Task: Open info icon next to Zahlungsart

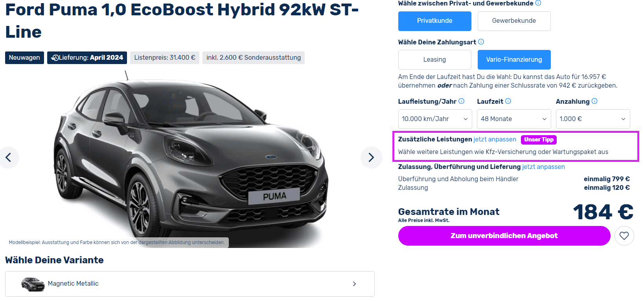Action: 481,42
